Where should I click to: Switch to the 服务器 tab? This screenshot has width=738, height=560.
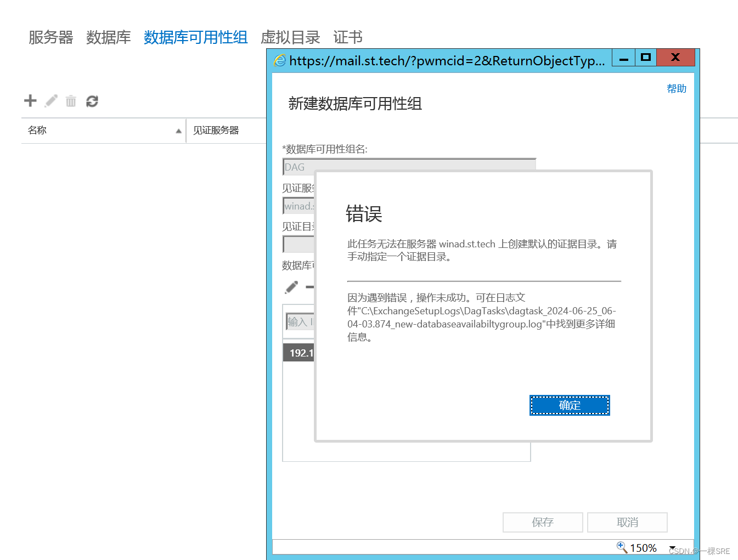coord(50,37)
